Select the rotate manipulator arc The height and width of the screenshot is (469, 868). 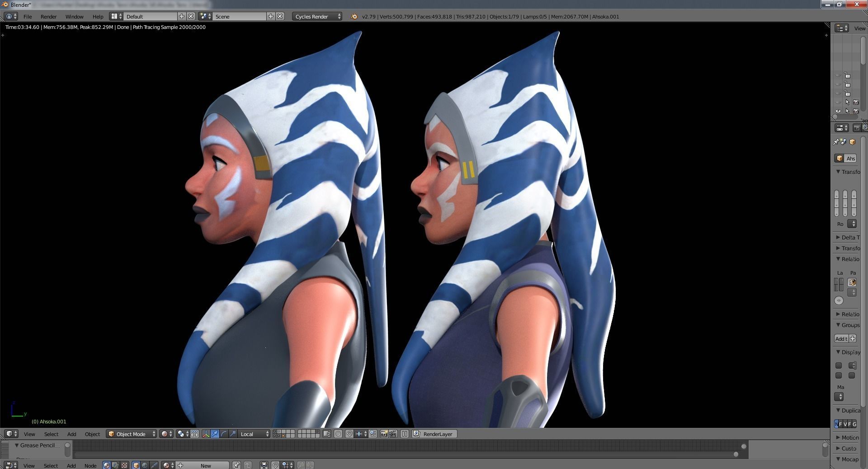tap(224, 434)
